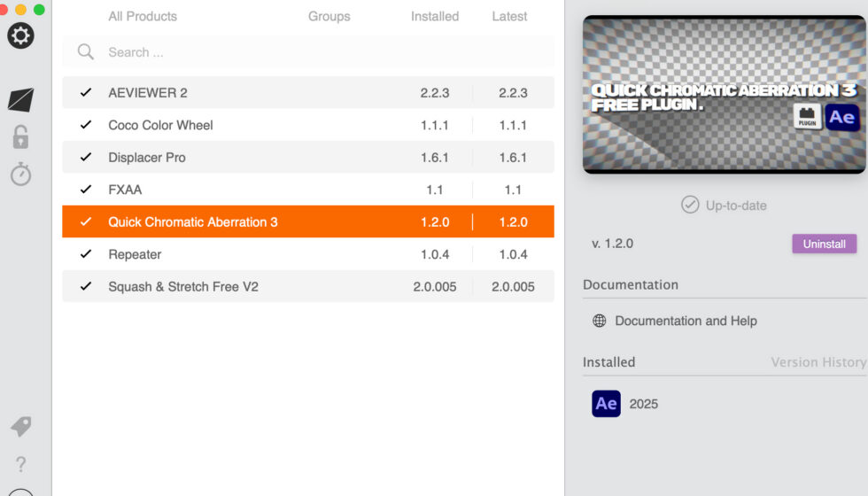Open the products box icon in sidebar
This screenshot has width=868, height=496.
pyautogui.click(x=21, y=99)
